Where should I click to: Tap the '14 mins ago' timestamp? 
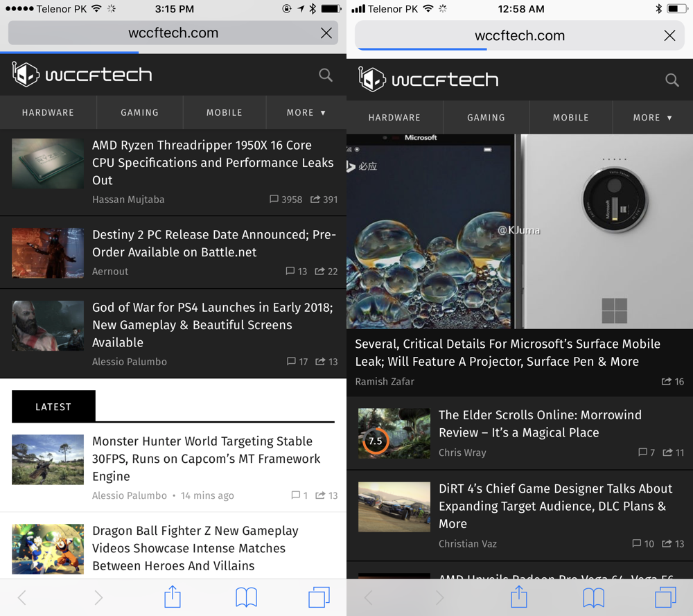(x=207, y=495)
